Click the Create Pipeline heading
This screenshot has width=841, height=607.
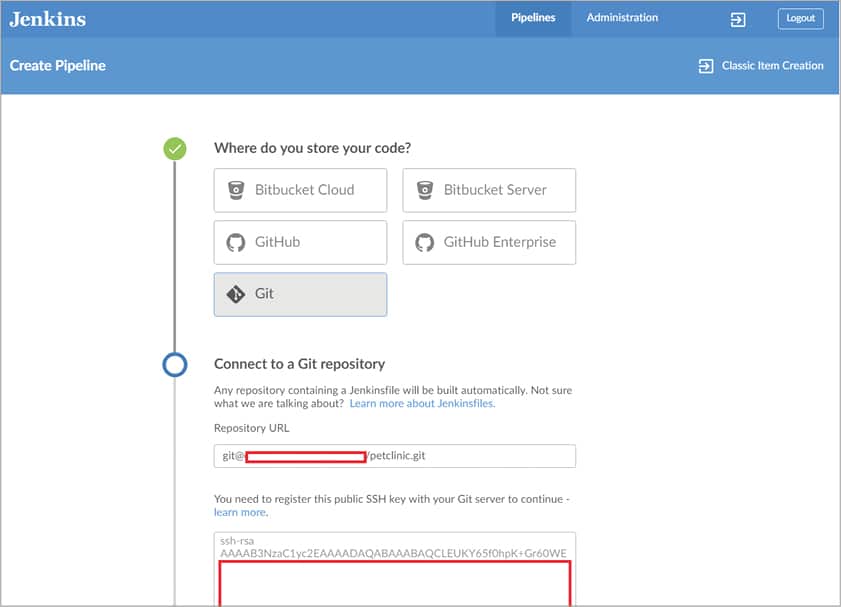pos(57,65)
